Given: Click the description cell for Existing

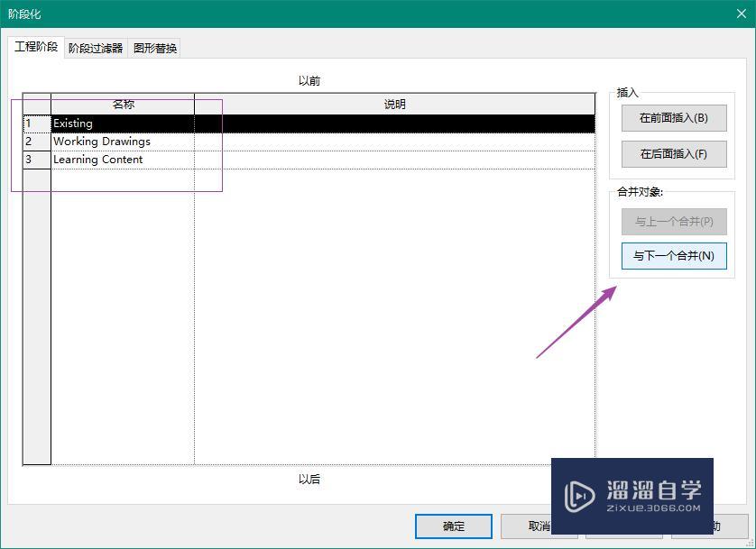Looking at the screenshot, I should pos(395,124).
